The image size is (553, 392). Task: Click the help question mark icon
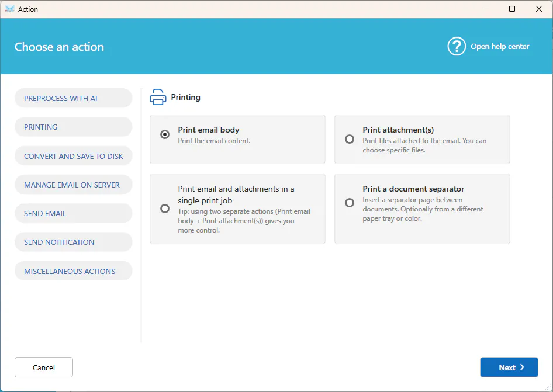[457, 46]
